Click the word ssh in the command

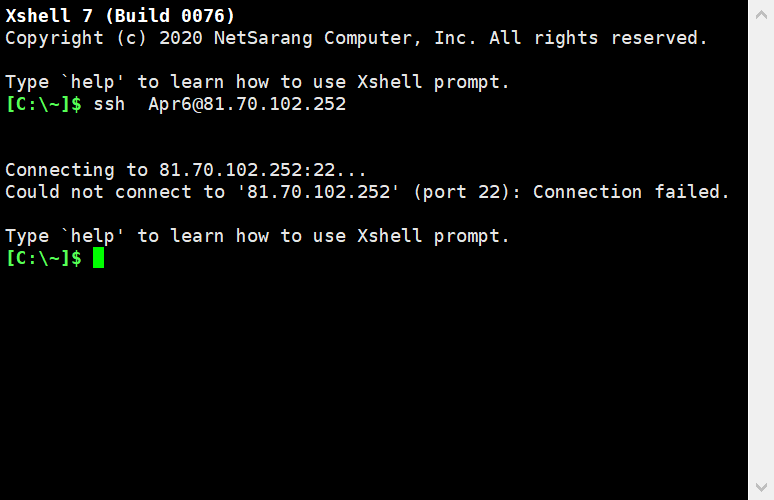point(109,104)
